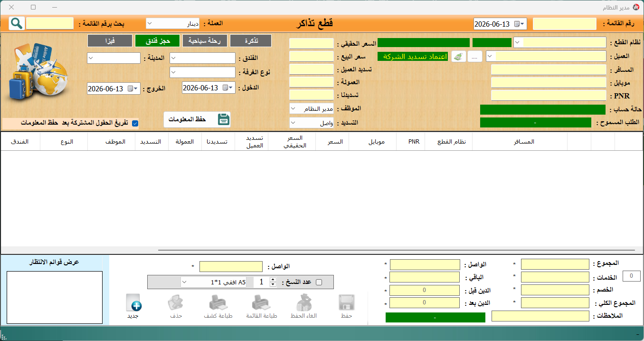Open the التسديد payment dropdown
This screenshot has width=644, height=341.
click(x=293, y=123)
